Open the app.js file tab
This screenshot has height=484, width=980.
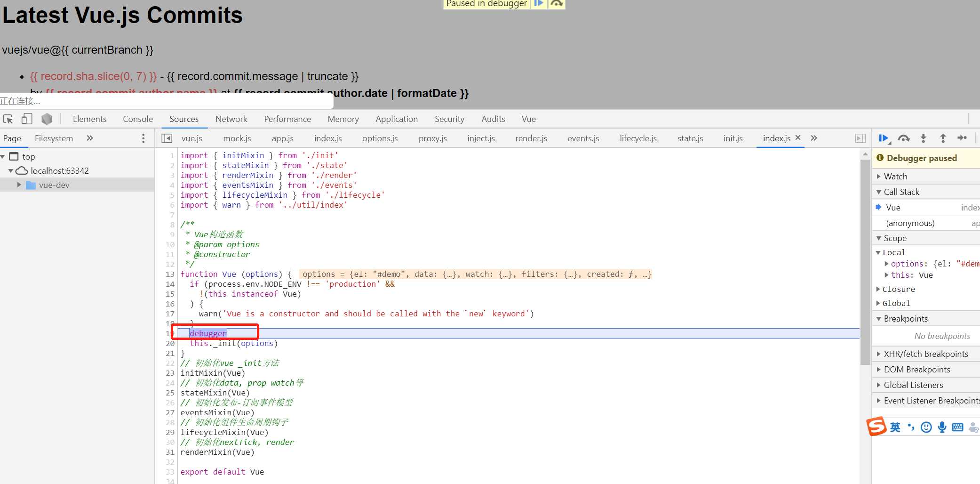point(282,138)
